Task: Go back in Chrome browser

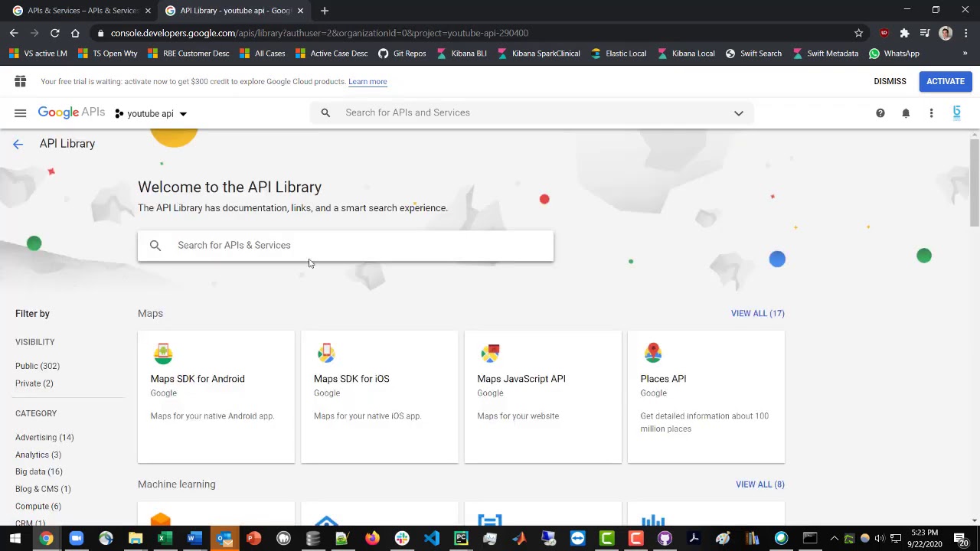Action: 14,33
